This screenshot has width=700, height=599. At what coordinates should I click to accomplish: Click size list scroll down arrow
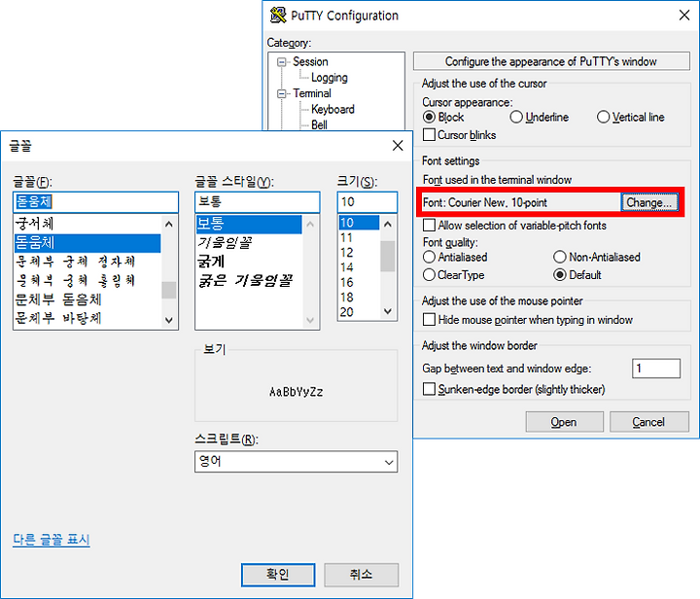[x=388, y=311]
